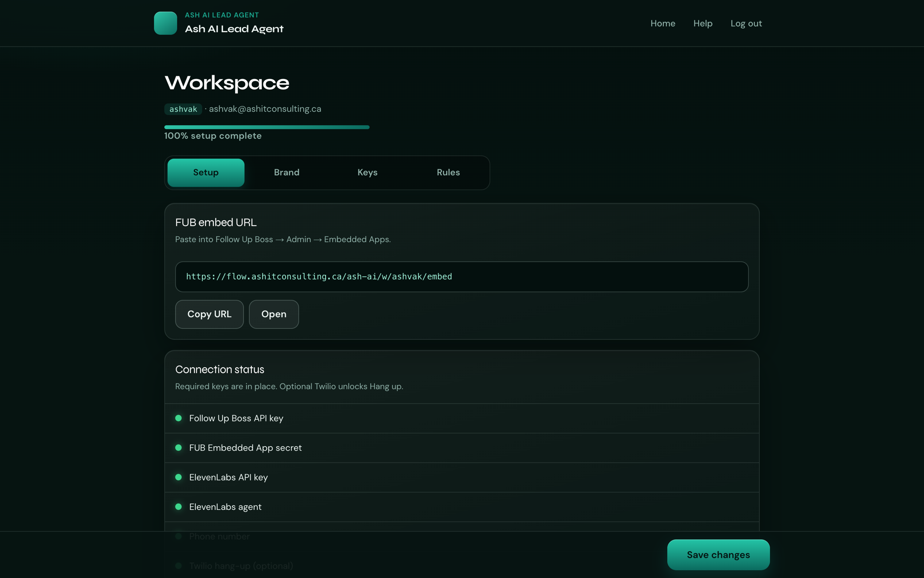
Task: Switch to the Brand tab
Action: click(286, 172)
